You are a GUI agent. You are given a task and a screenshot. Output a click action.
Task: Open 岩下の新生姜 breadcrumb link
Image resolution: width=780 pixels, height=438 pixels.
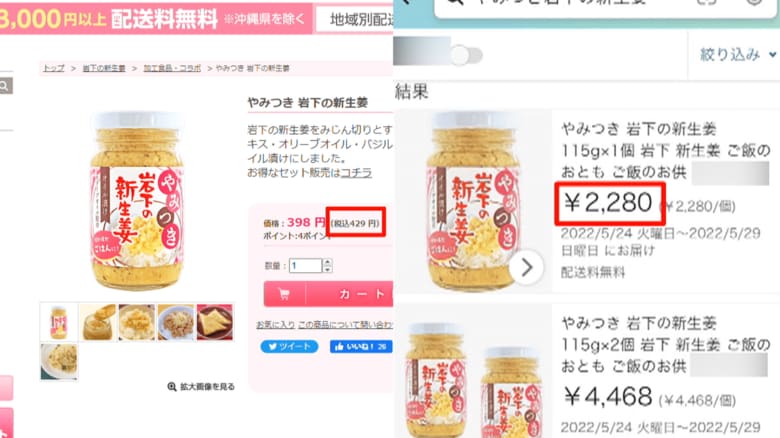[x=103, y=68]
